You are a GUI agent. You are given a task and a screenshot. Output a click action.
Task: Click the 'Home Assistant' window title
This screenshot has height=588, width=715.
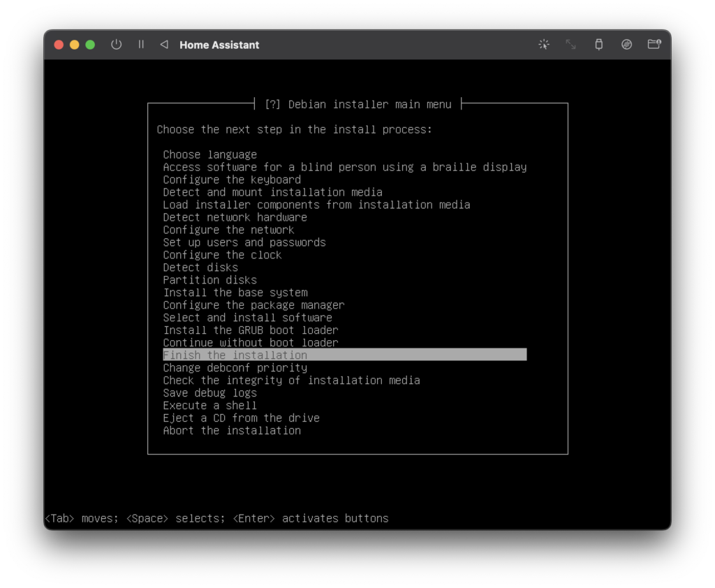(x=219, y=45)
